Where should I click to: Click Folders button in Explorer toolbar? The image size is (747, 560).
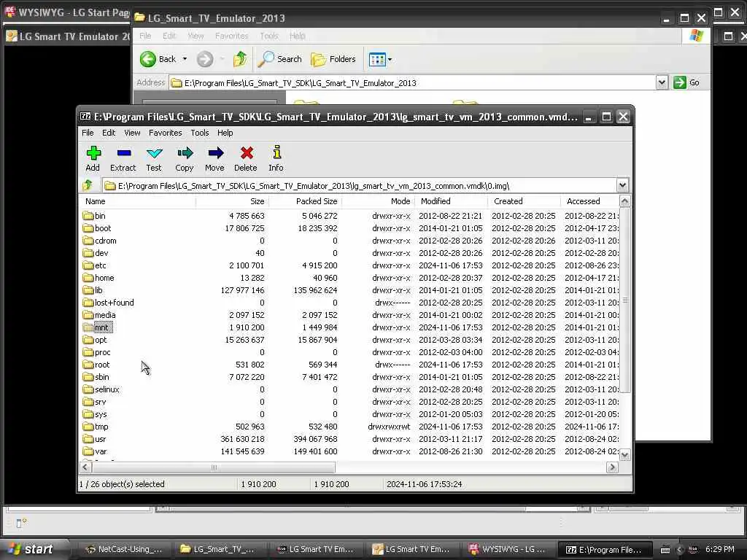[333, 59]
